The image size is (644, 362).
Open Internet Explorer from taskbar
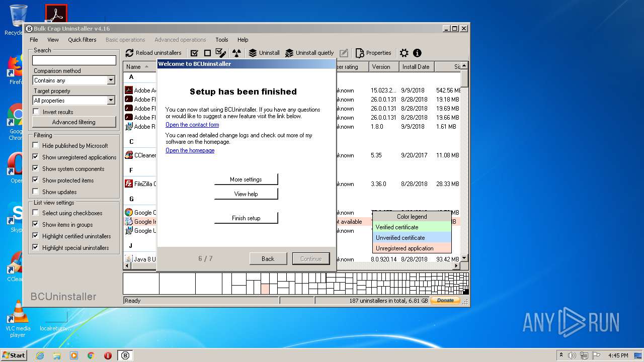(40, 355)
